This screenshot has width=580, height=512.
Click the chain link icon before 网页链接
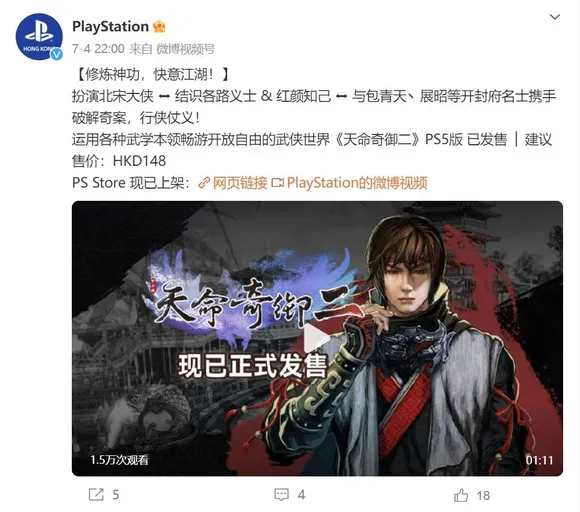(x=204, y=183)
